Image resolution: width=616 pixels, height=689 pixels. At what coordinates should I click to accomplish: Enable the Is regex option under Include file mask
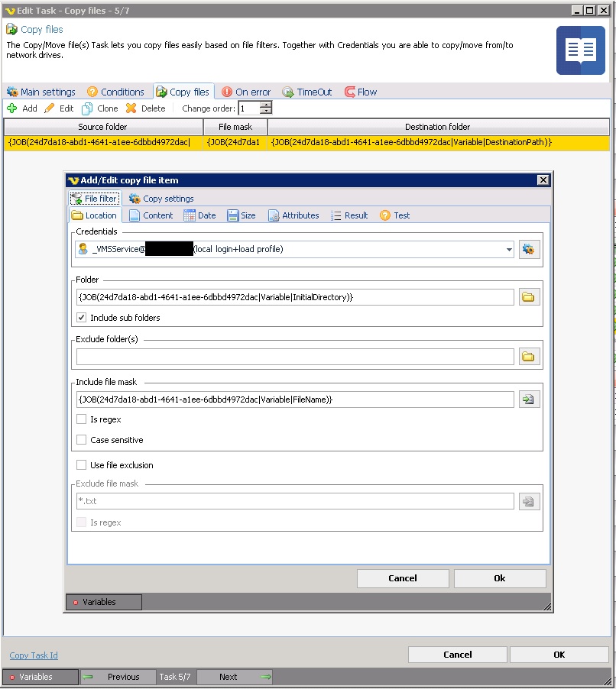click(x=82, y=419)
